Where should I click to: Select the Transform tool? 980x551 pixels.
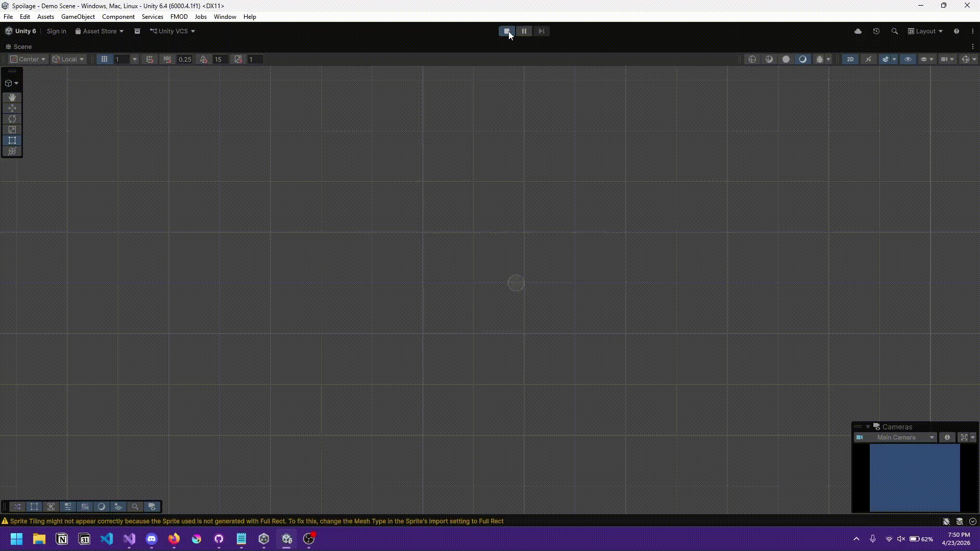tap(12, 151)
